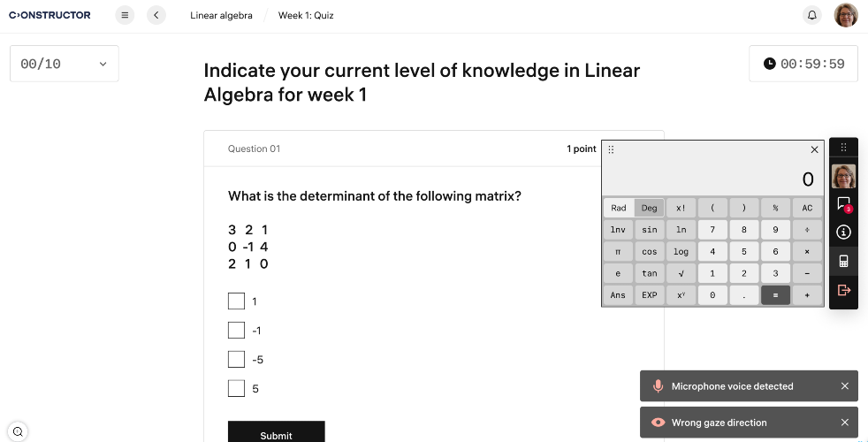Viewport: 868px width, 442px height.
Task: Expand the 00/10 question progress dropdown
Action: click(x=64, y=64)
